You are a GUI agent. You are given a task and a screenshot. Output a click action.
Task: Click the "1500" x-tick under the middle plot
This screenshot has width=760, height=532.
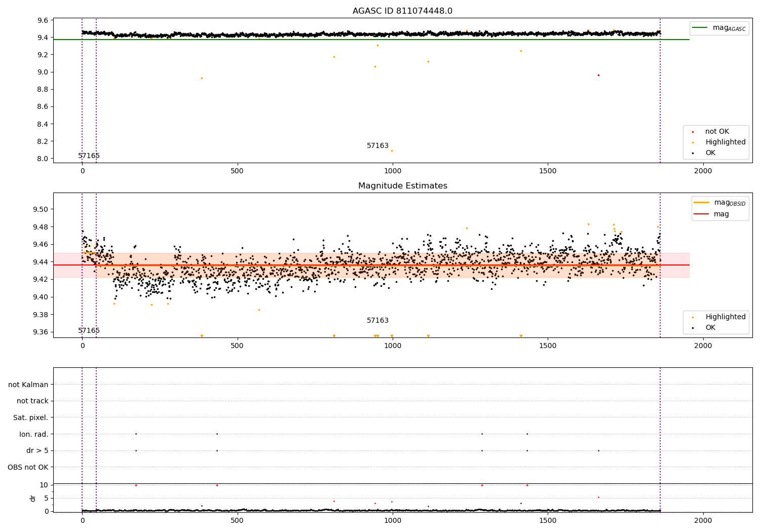coord(548,346)
